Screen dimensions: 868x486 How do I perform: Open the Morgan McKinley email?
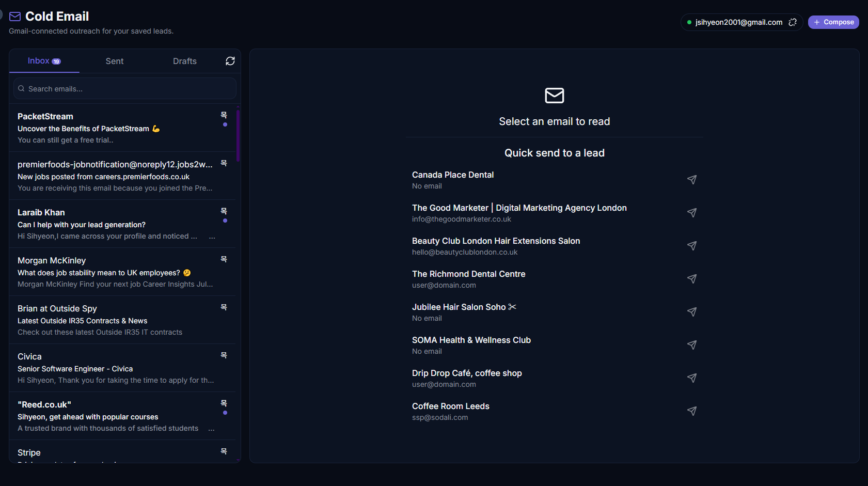point(122,272)
